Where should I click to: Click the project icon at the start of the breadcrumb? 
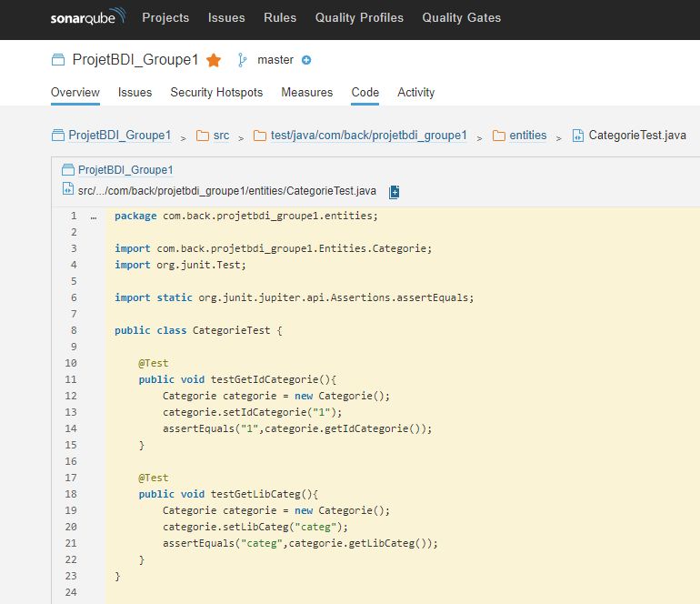[58, 135]
